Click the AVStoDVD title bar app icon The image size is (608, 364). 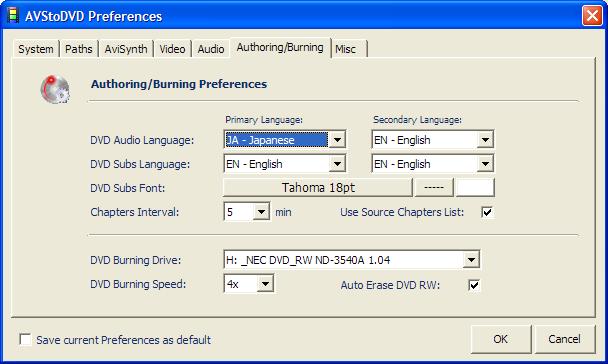click(13, 16)
